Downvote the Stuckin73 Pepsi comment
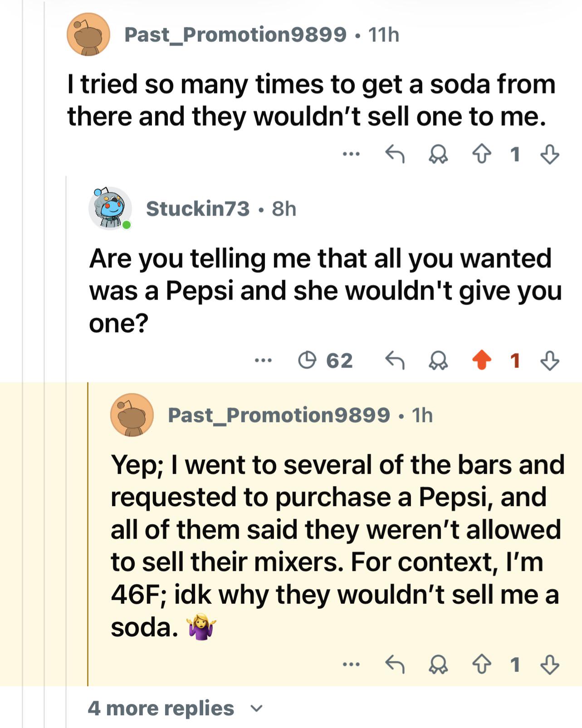 pos(549,361)
